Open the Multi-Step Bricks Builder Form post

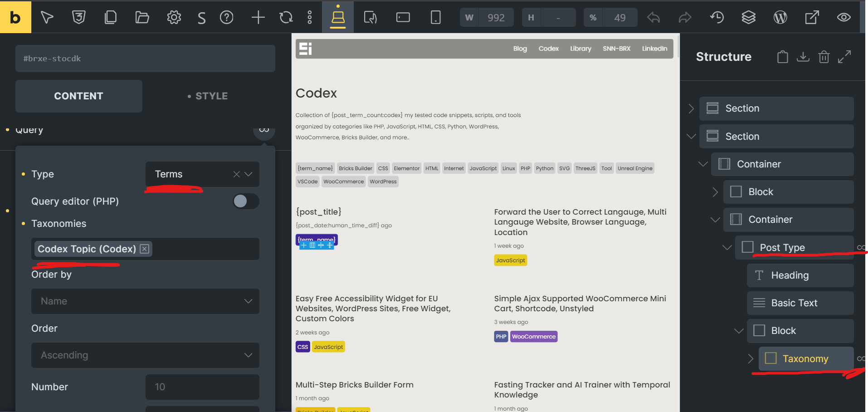[x=354, y=385]
